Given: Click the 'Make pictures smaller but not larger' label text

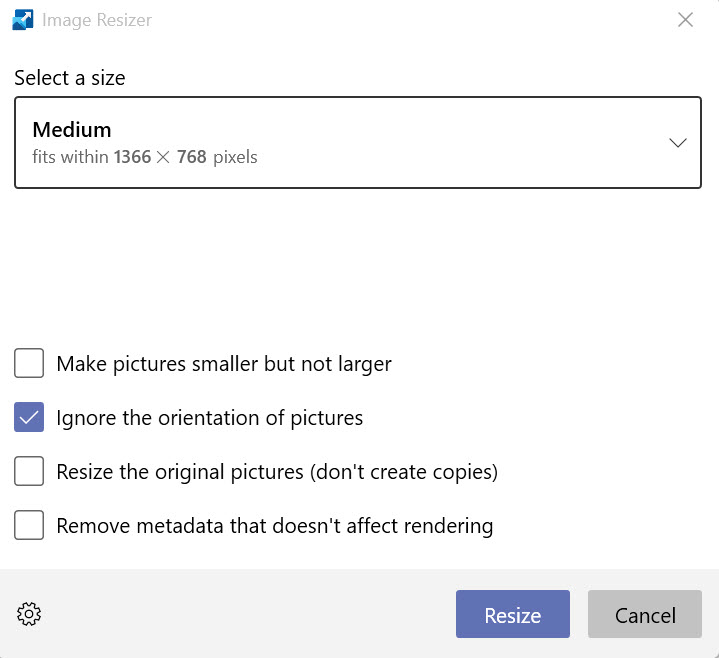Looking at the screenshot, I should (224, 363).
